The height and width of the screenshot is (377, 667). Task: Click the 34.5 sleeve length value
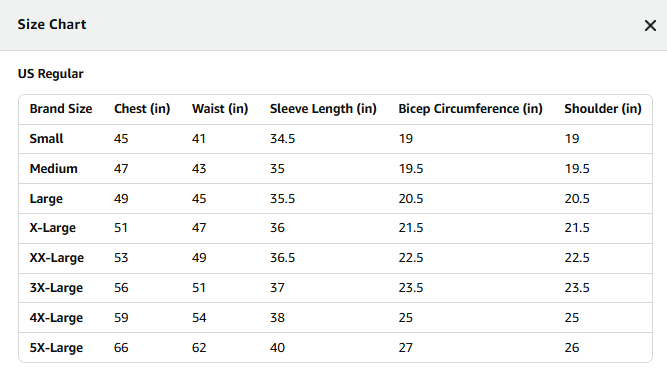point(282,139)
